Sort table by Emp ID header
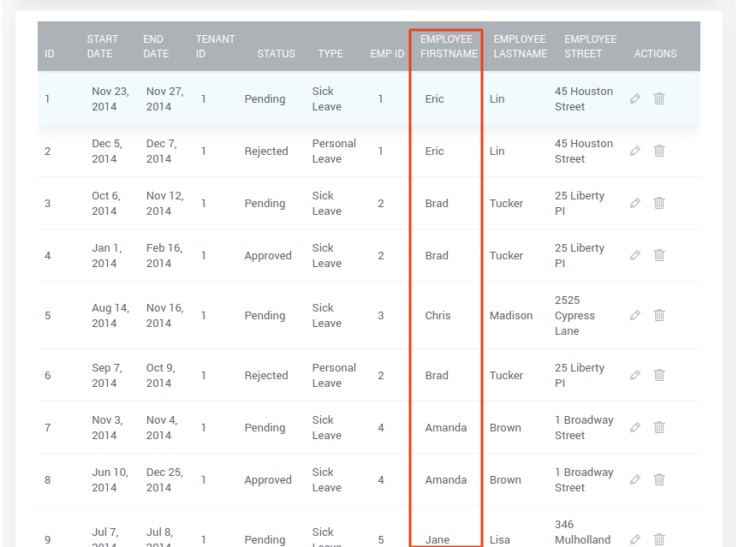 (x=387, y=53)
